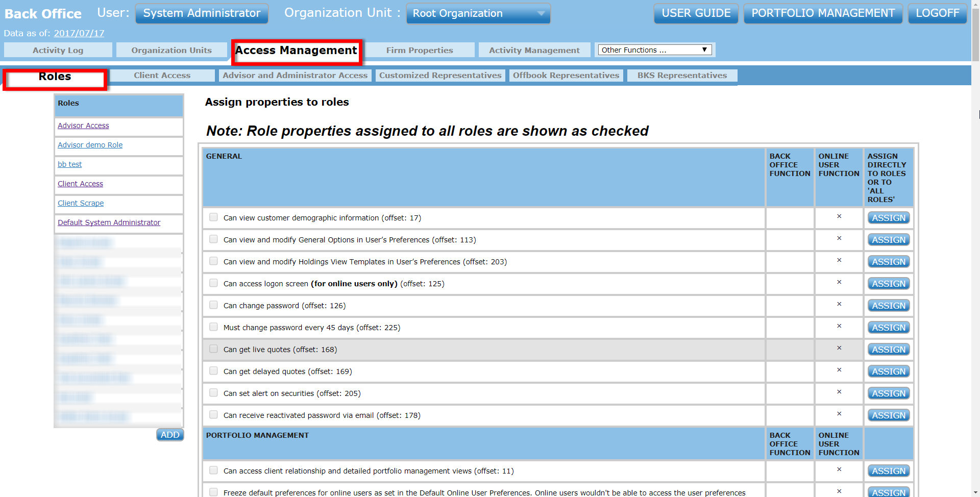Image resolution: width=980 pixels, height=497 pixels.
Task: Switch to Customized Representatives
Action: coord(439,75)
